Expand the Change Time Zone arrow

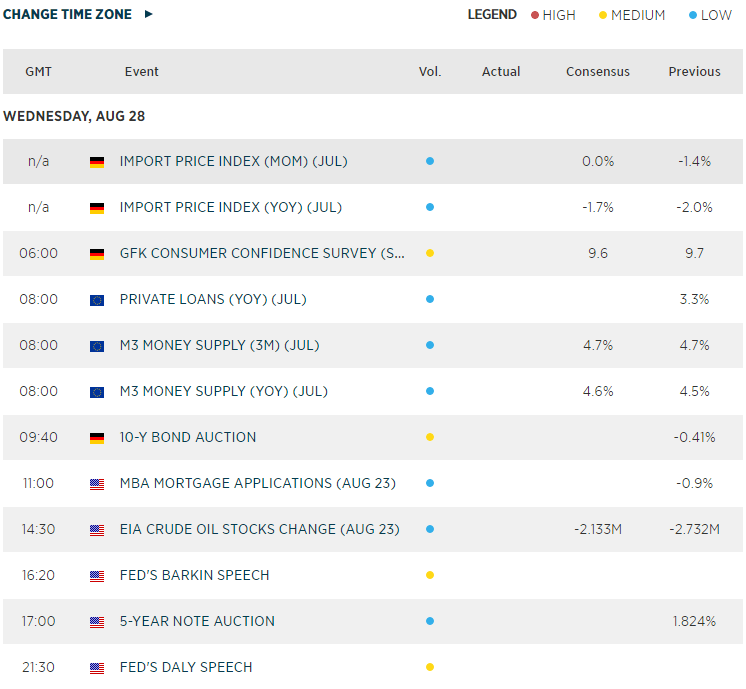(148, 14)
